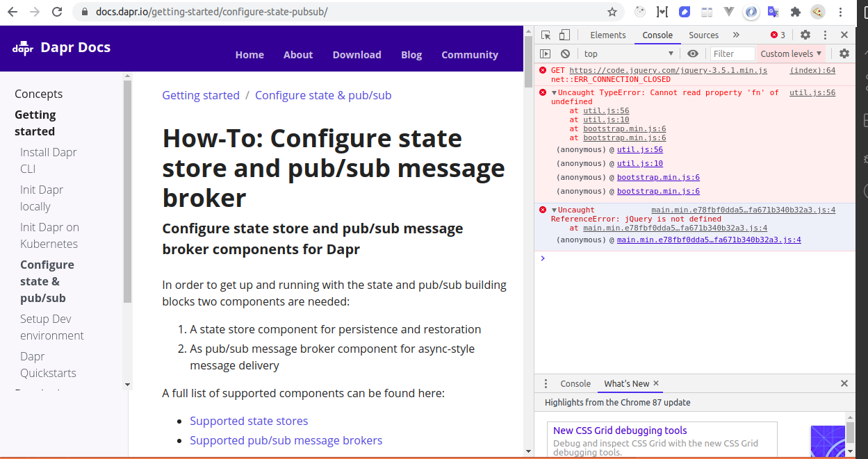This screenshot has width=868, height=459.
Task: Activate the DevTools inspect element picker
Action: [546, 35]
